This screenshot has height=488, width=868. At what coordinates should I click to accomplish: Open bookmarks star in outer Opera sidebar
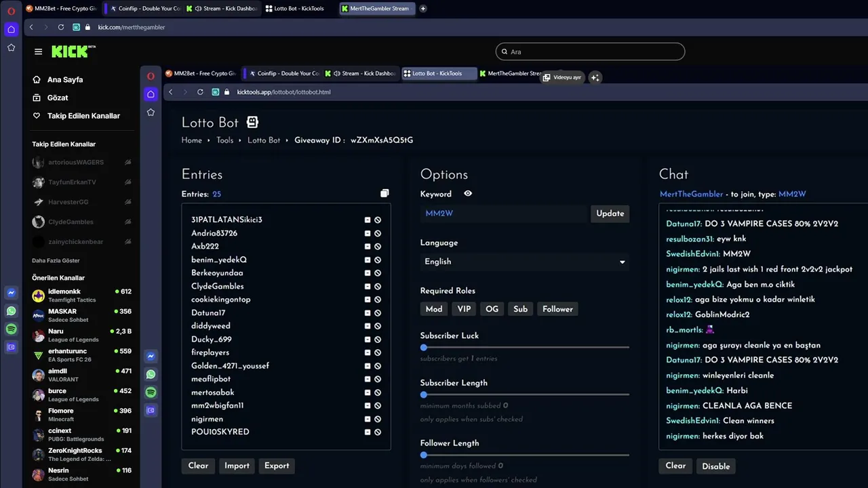tap(11, 47)
